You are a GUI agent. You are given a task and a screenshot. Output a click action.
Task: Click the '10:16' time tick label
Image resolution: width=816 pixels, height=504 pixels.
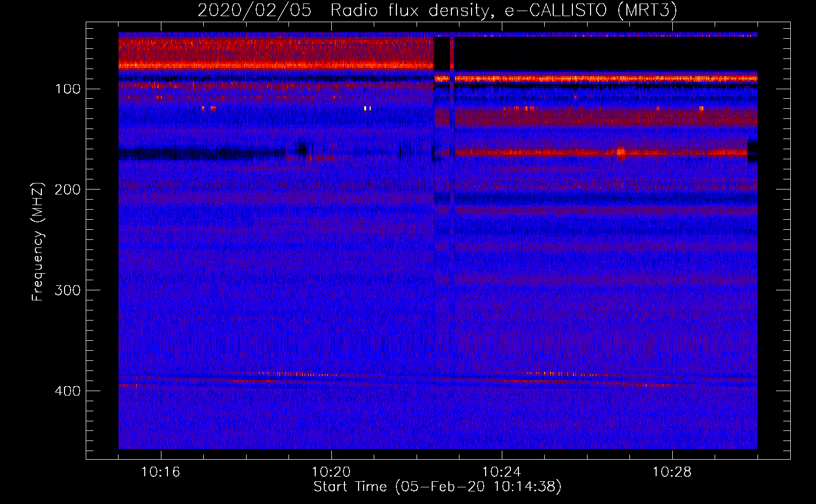point(161,472)
